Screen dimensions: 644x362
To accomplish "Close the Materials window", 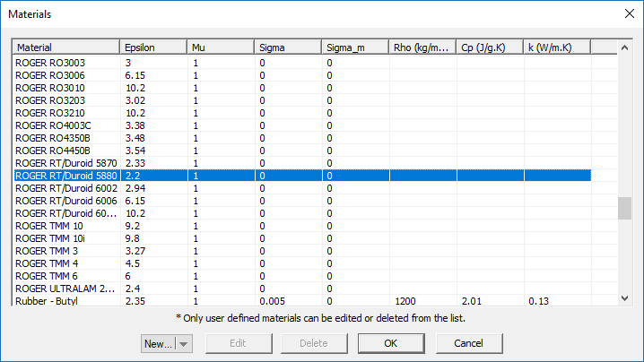I will (630, 13).
